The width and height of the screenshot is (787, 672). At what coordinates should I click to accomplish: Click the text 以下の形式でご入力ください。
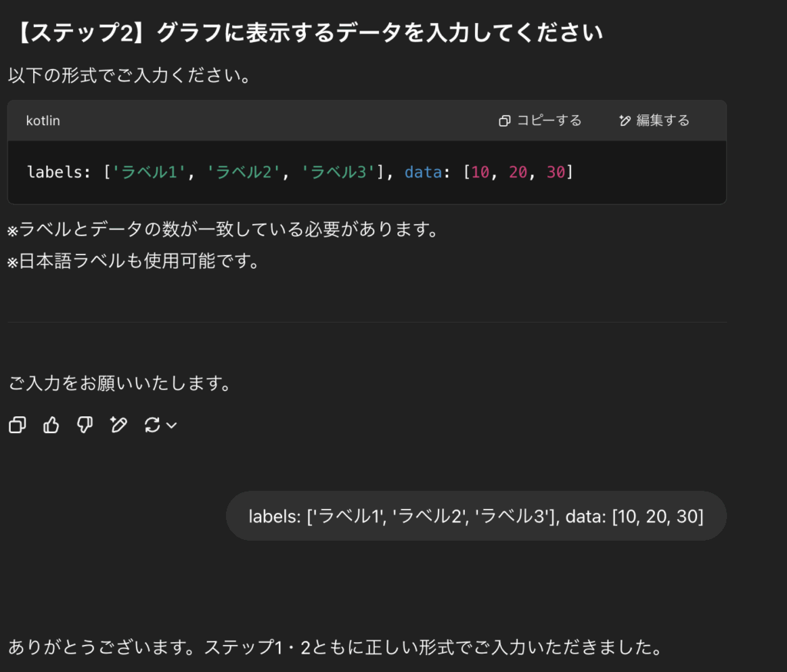(x=131, y=76)
